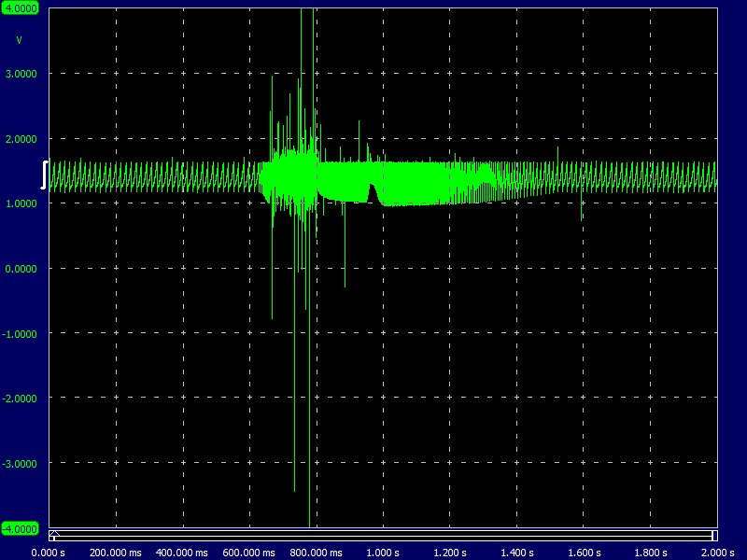This screenshot has height=560, width=747.
Task: Click the 0.000 s time axis label
Action: [49, 553]
